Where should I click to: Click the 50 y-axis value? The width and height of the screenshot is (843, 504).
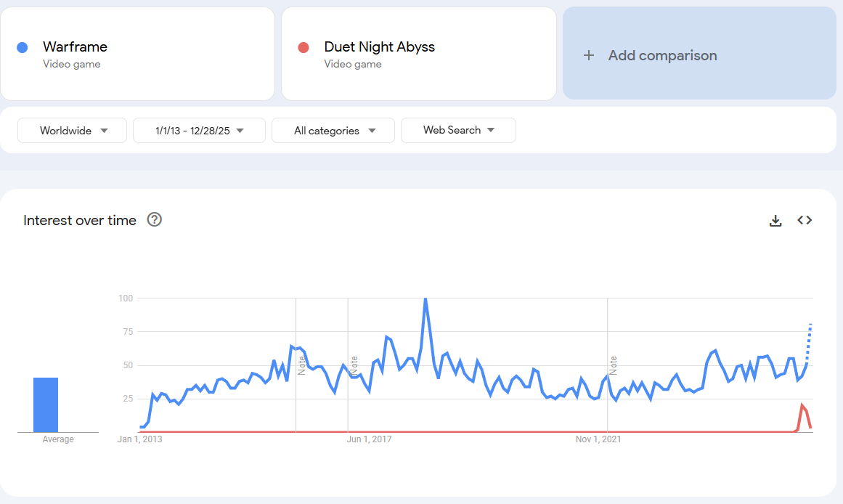127,365
